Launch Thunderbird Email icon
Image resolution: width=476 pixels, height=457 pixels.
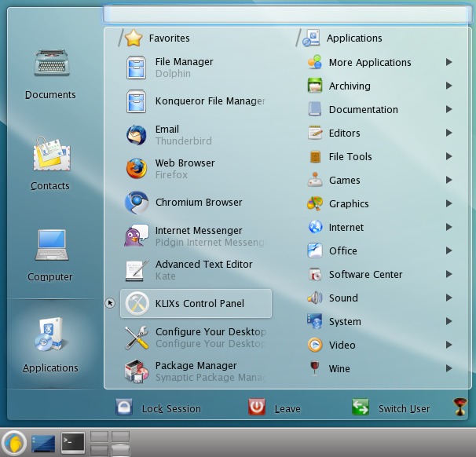[x=137, y=135]
